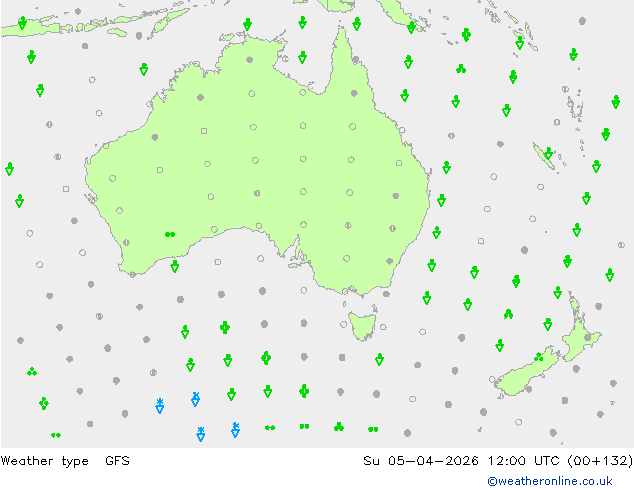
Task: Click the green shower symbol just off Western Australia's south coast
Action: 174,266
